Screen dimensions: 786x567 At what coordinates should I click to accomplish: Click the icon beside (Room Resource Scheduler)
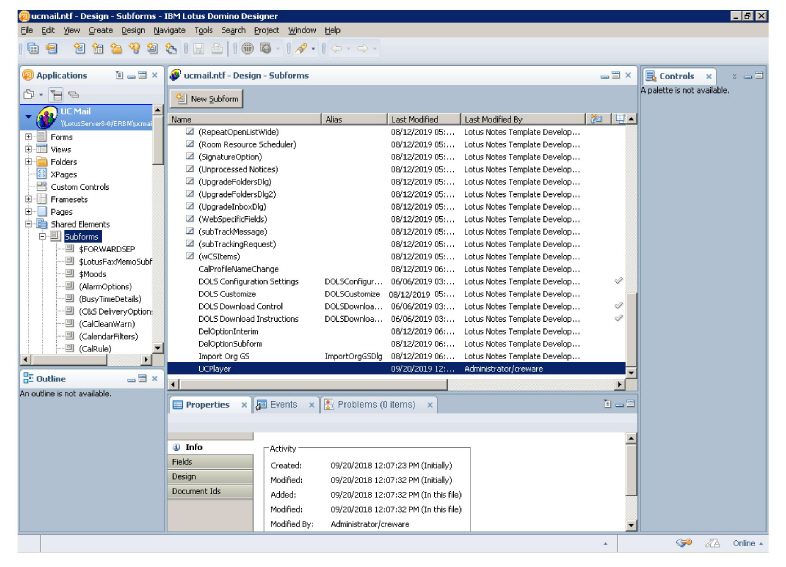click(x=190, y=144)
